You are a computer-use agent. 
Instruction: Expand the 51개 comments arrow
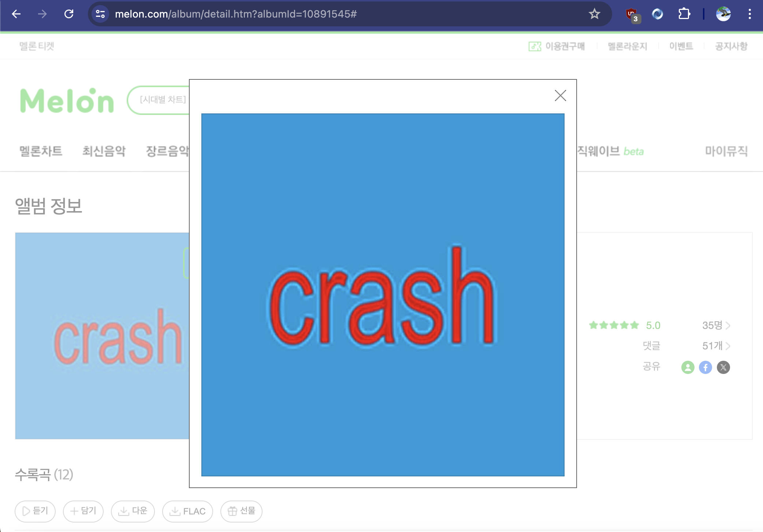tap(727, 346)
